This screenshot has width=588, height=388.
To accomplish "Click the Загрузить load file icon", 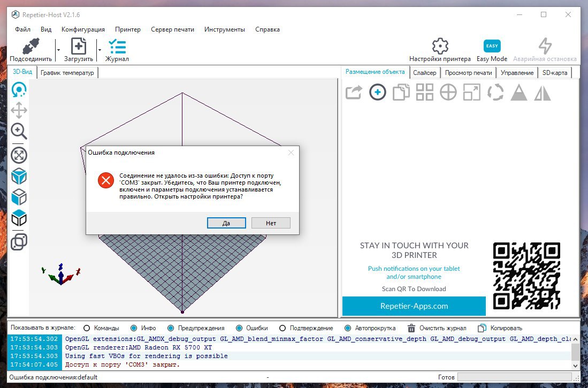I will tap(78, 47).
